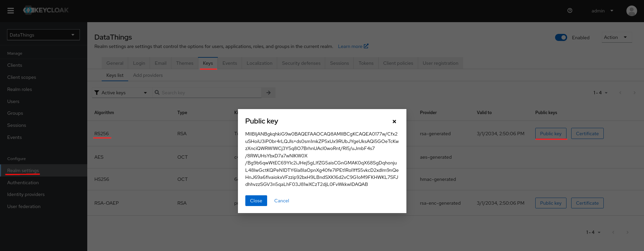Expand the top 1-4 per-page dropdown

click(x=600, y=93)
